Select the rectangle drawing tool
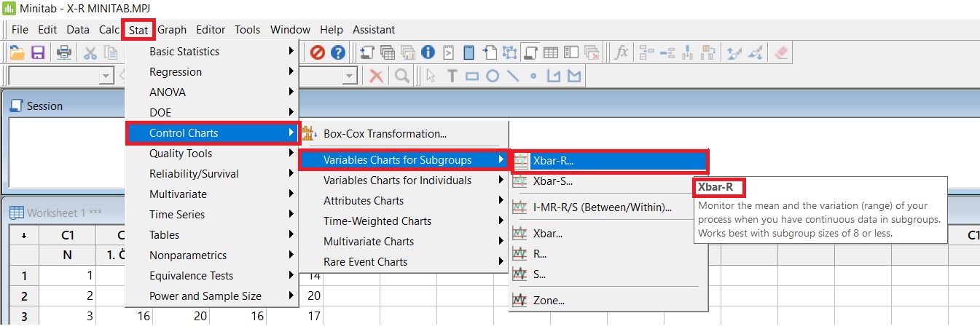Viewport: 980px width, 329px height. tap(471, 76)
